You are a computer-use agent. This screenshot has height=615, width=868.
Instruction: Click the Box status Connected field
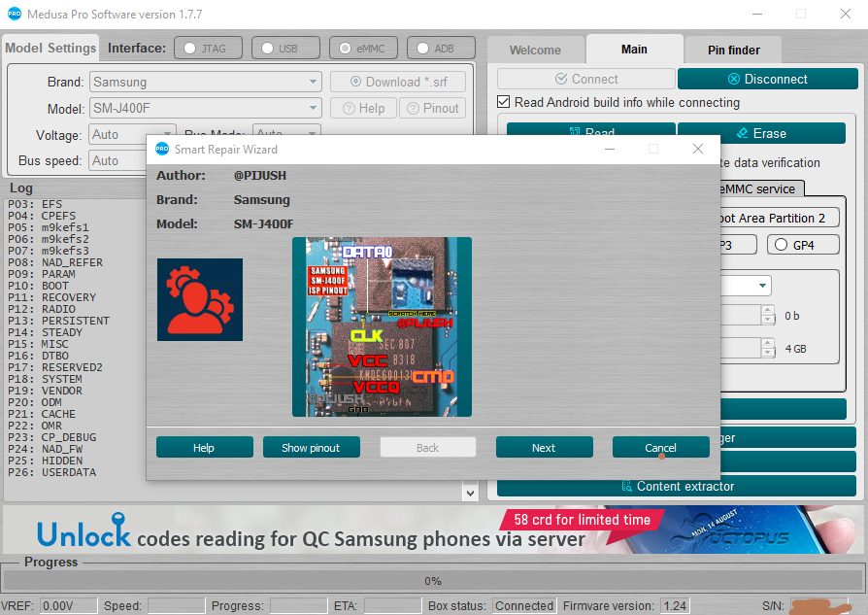coord(523,606)
